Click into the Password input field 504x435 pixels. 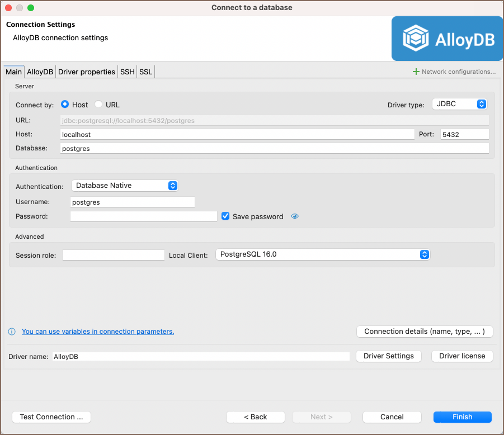[x=144, y=216]
